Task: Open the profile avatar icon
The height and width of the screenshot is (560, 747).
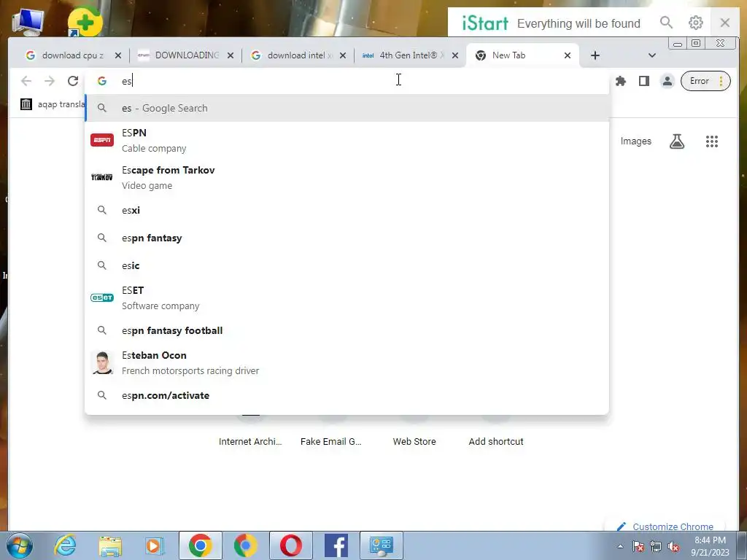Action: tap(667, 81)
